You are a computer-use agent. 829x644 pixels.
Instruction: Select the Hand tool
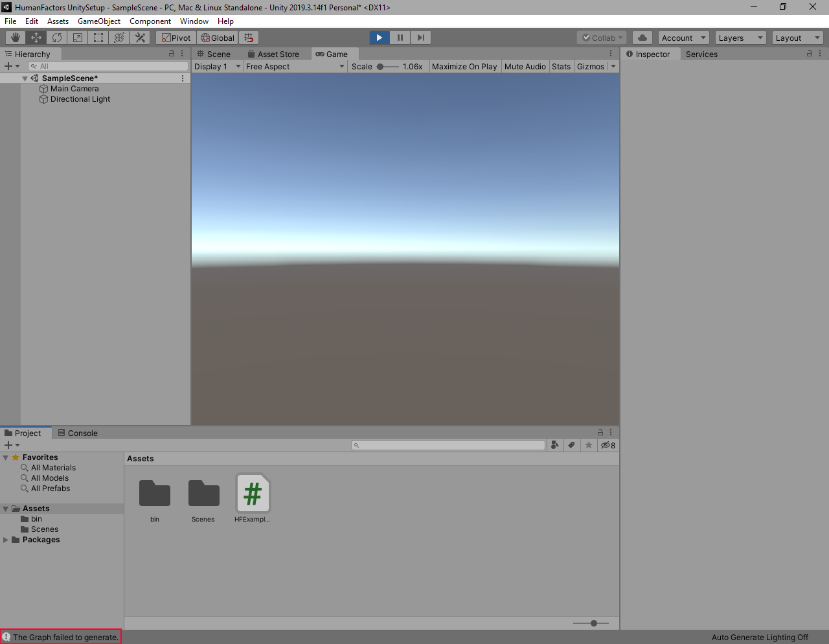(16, 38)
